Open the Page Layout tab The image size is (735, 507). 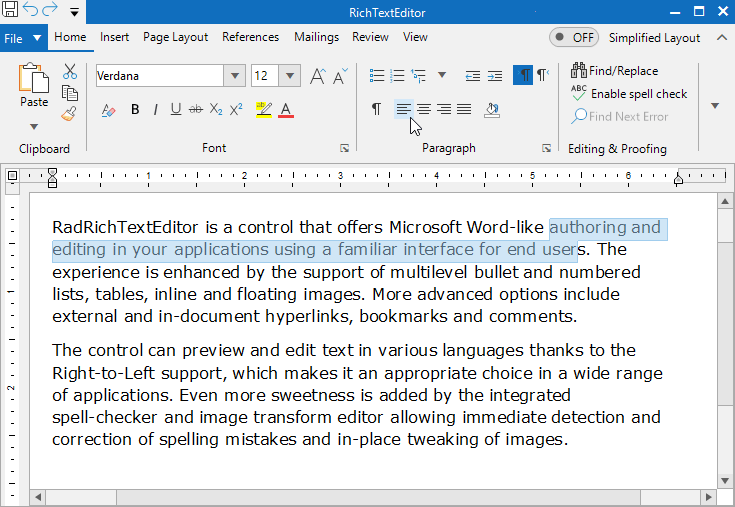[175, 37]
